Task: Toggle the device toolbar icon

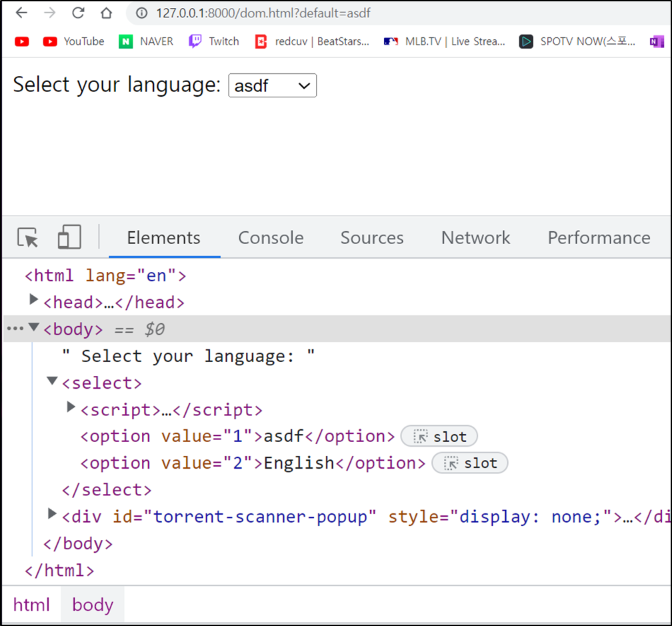Action: [69, 237]
